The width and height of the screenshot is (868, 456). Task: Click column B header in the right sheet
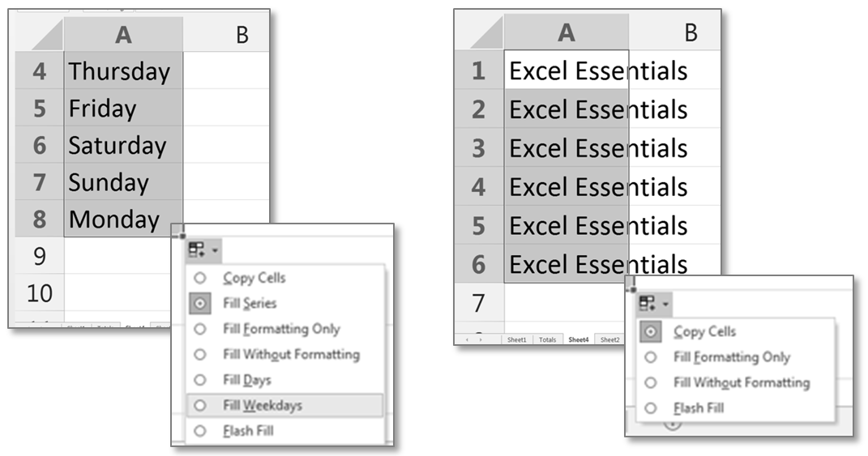pyautogui.click(x=690, y=32)
